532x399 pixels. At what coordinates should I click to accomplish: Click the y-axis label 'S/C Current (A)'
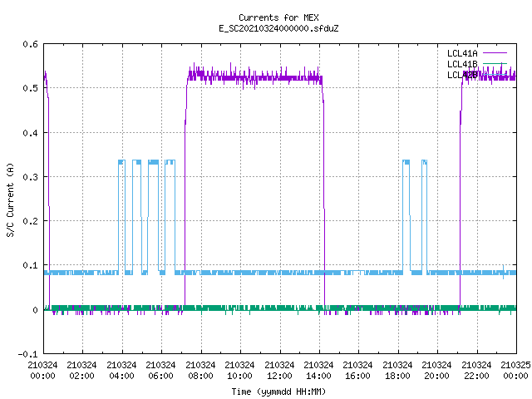(x=10, y=199)
